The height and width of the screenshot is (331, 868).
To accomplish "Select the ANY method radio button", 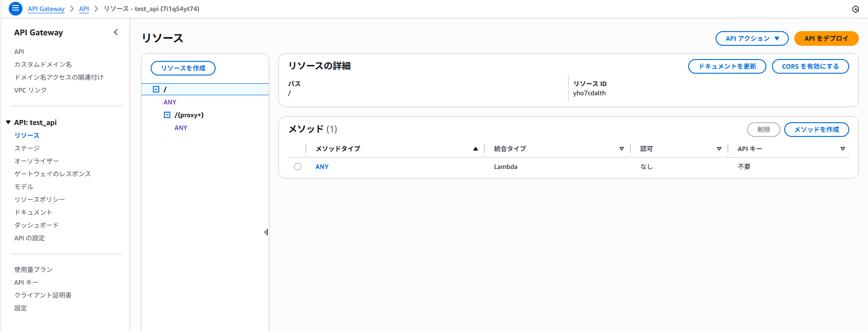I will [298, 167].
